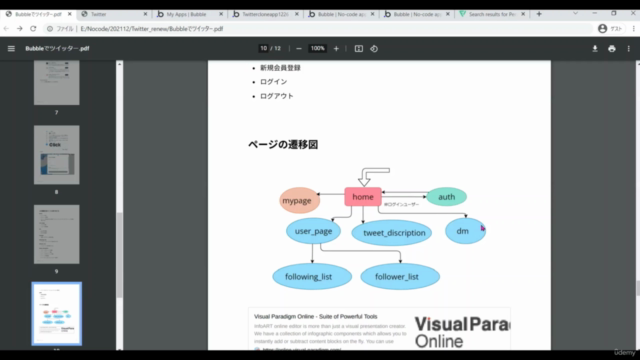Click the auth node in diagram
Screen dimensions: 640x360
click(447, 197)
